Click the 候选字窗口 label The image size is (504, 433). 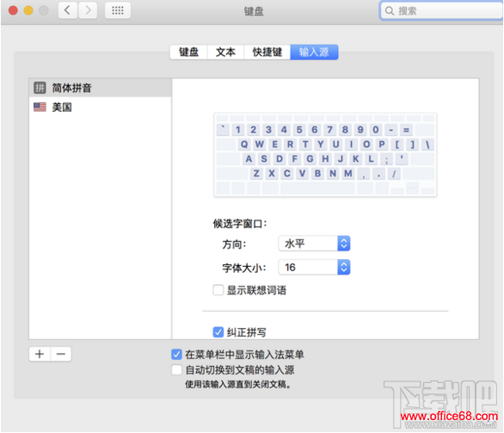click(x=240, y=223)
